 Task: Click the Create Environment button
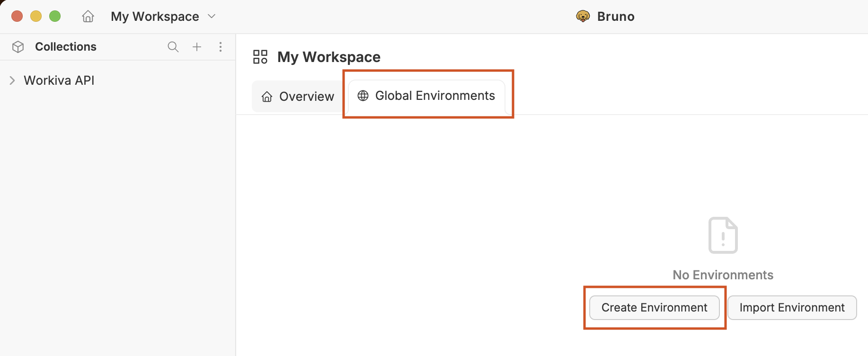coord(655,308)
